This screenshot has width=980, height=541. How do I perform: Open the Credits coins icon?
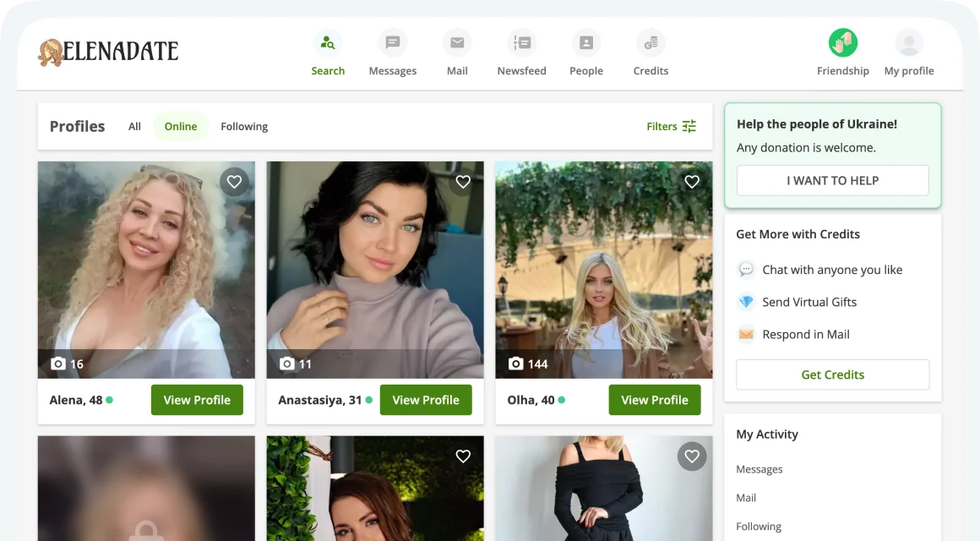coord(651,43)
